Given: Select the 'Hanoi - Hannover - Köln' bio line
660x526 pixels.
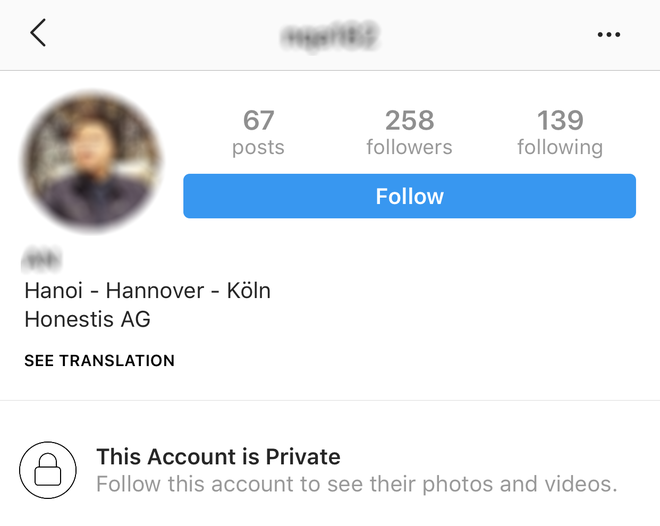Looking at the screenshot, I should (x=147, y=291).
